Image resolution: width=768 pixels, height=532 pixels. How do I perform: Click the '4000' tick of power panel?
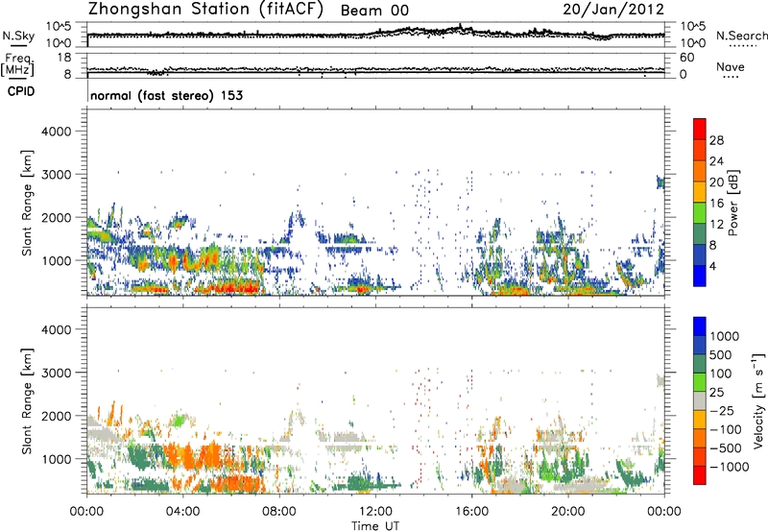coord(57,132)
